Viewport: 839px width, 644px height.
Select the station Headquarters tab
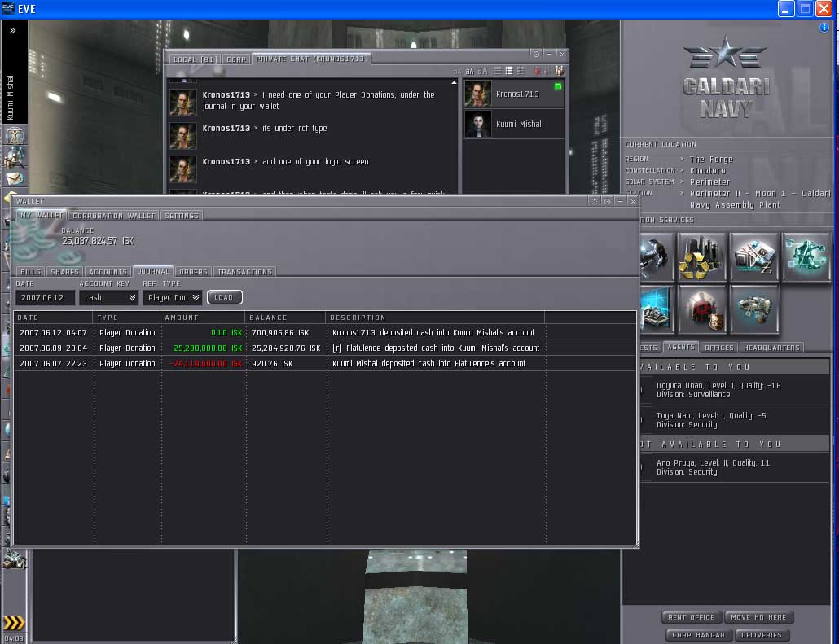(771, 348)
